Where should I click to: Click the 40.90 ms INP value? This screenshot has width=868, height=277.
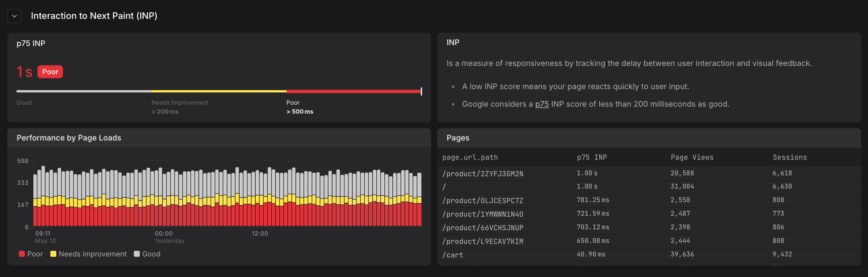[x=591, y=254]
